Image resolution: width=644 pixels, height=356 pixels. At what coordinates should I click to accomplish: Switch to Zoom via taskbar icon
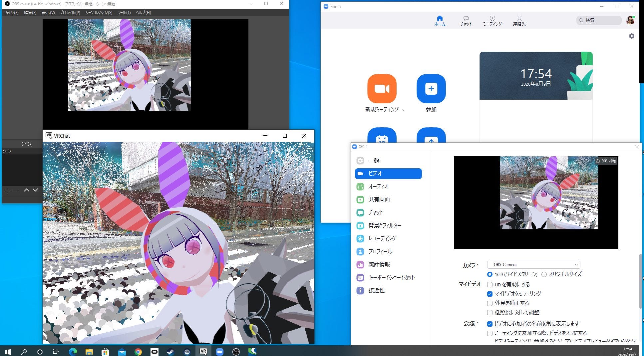(x=219, y=352)
